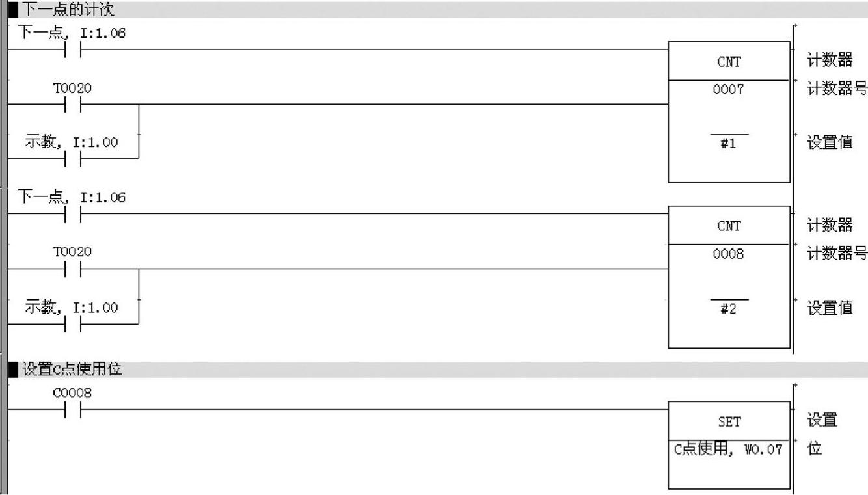Image resolution: width=868 pixels, height=495 pixels.
Task: Click the 计数器号 label of CNT 0008
Action: tap(837, 254)
